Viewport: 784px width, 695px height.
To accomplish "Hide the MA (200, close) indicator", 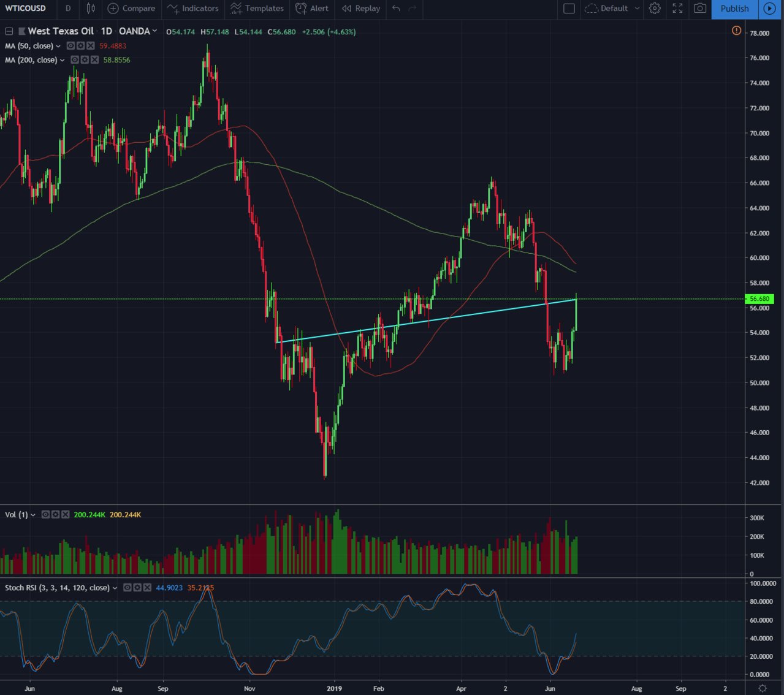I will pos(74,60).
